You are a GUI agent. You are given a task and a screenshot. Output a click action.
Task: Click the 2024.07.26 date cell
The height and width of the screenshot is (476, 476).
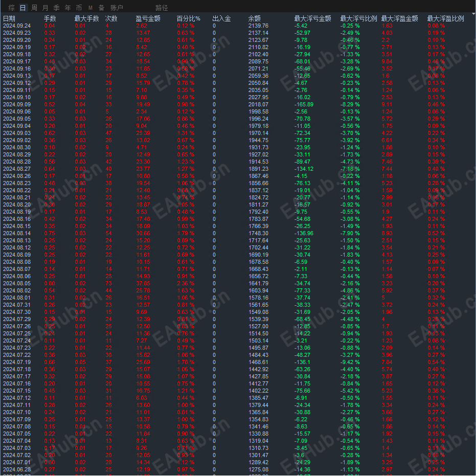tap(17, 326)
